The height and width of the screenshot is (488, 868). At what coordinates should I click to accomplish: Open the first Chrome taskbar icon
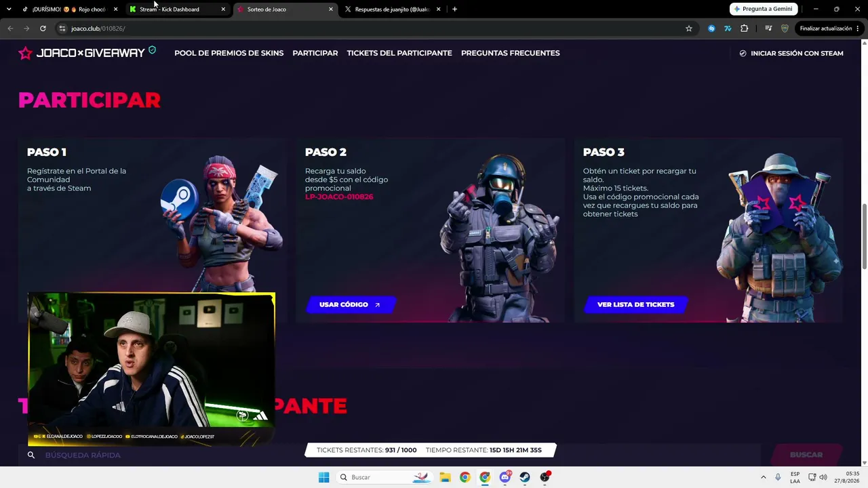pos(465,477)
